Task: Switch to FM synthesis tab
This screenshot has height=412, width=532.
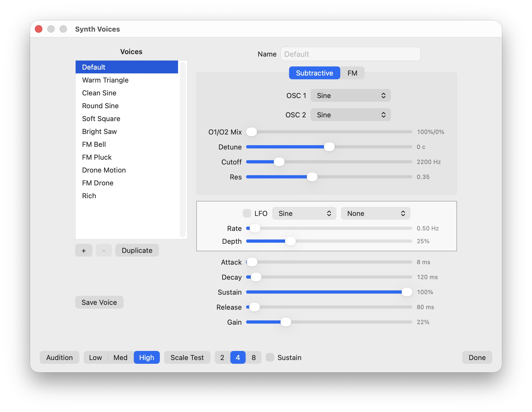Action: pyautogui.click(x=352, y=73)
